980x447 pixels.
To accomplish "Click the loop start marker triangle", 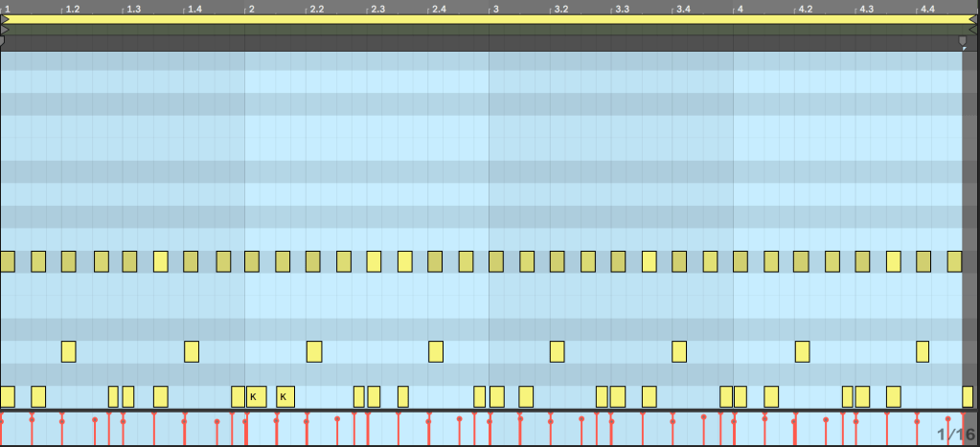I will (x=4, y=19).
